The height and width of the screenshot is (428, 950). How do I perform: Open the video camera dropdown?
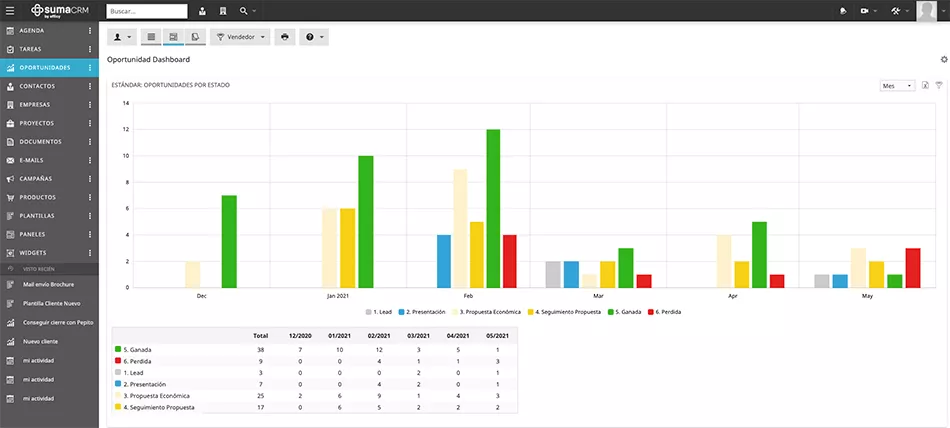click(x=868, y=11)
